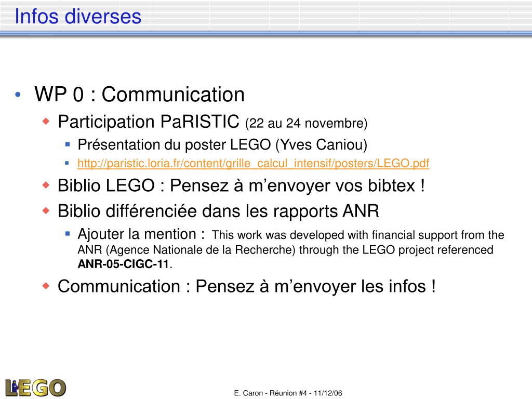The width and height of the screenshot is (532, 399).
Task: Click "Biblio LEGO : Pensez à m'envoyer vos bibtex !"
Action: (x=241, y=185)
